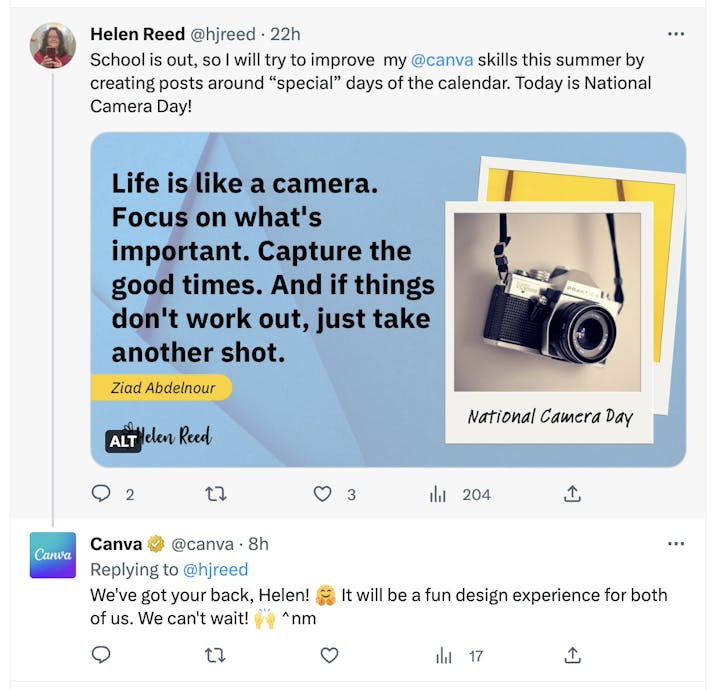Like Canva's reply tweet
This screenshot has height=690, width=720.
[x=329, y=656]
